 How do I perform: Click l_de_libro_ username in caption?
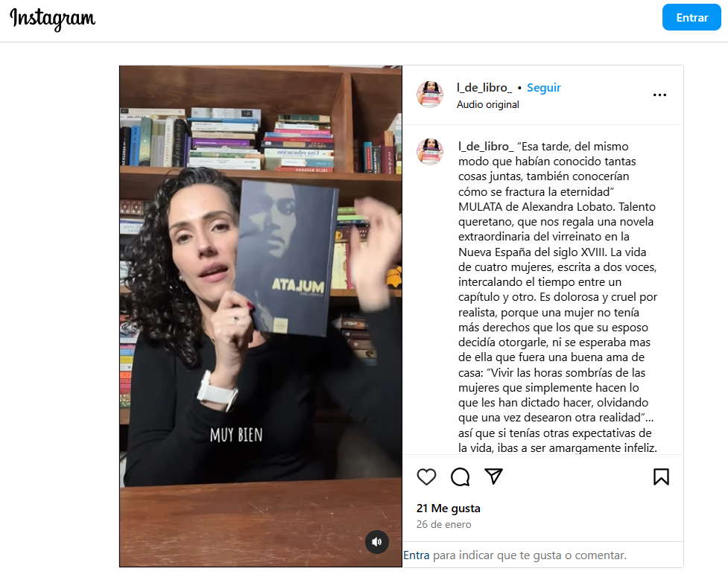click(486, 147)
